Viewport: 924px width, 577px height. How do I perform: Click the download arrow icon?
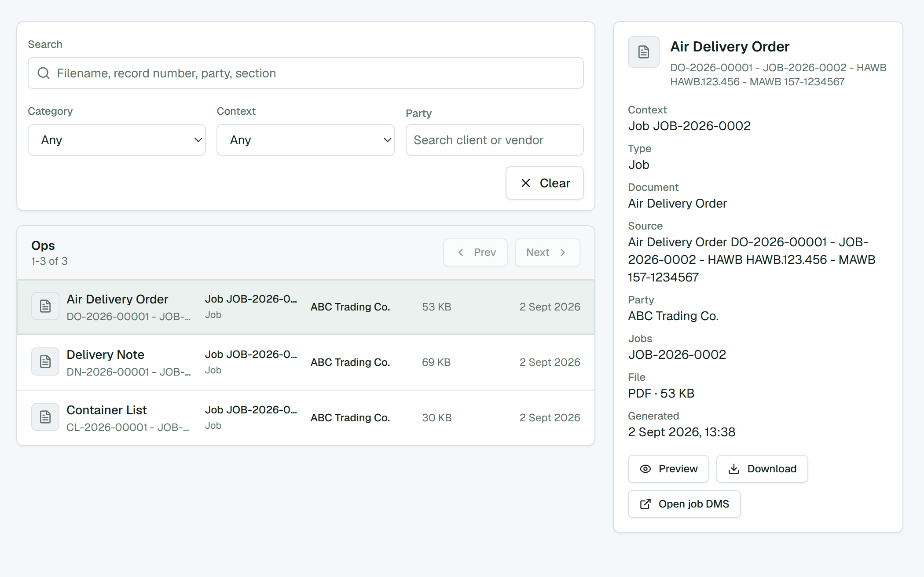click(734, 469)
